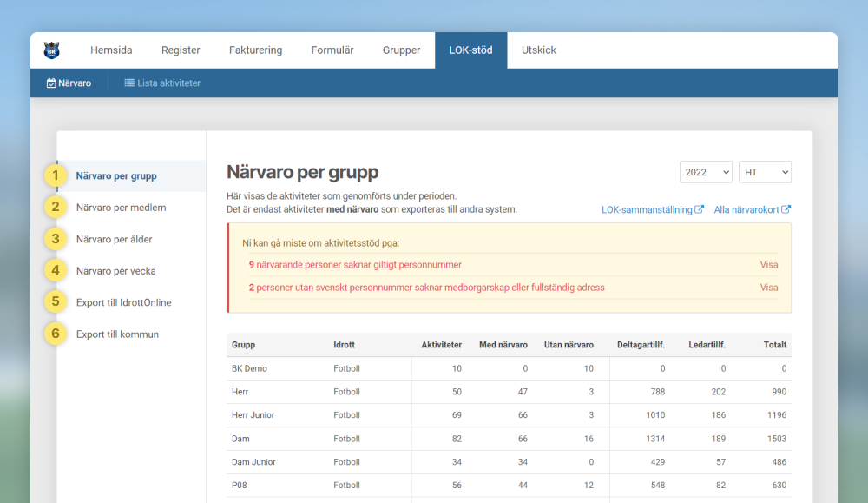This screenshot has width=868, height=503.
Task: Select Närvaro per grupp in sidebar
Action: pos(131,176)
